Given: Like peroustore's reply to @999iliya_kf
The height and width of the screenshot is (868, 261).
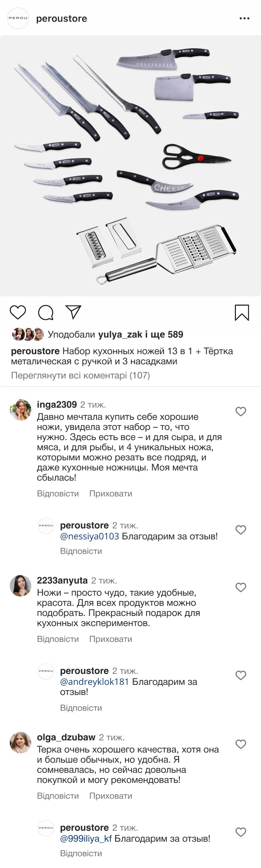Looking at the screenshot, I should point(241,832).
